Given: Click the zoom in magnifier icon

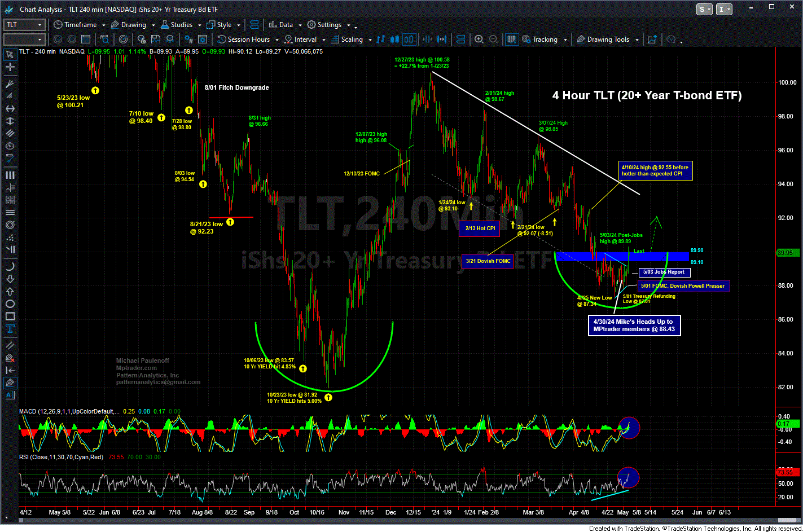Looking at the screenshot, I should pos(479,39).
